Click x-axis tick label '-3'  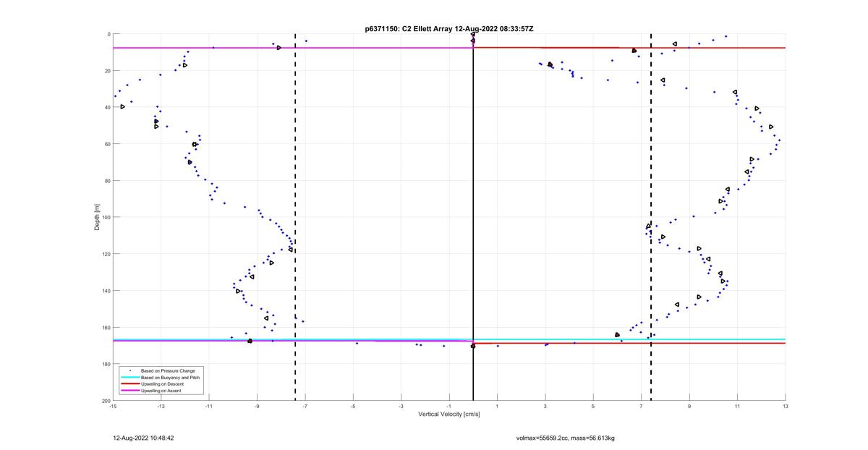click(401, 407)
